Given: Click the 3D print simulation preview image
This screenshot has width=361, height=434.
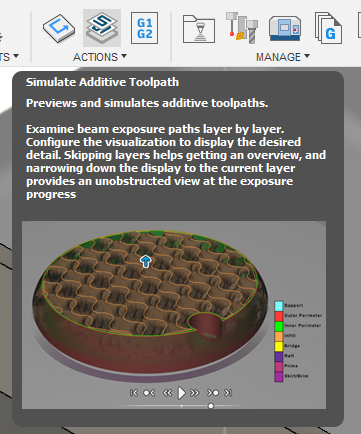Looking at the screenshot, I should [x=174, y=315].
